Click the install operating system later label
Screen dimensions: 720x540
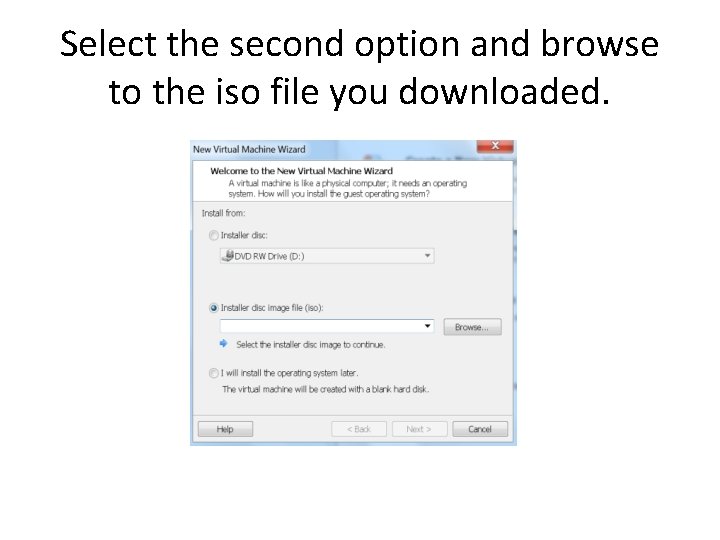(x=289, y=373)
